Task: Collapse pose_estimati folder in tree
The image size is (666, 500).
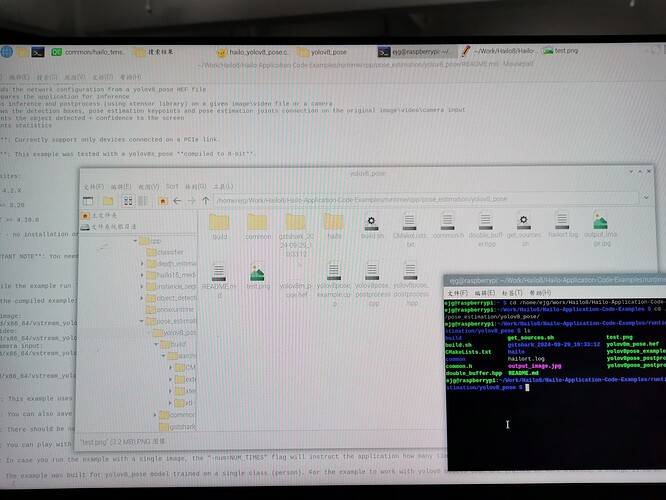Action: click(x=141, y=321)
